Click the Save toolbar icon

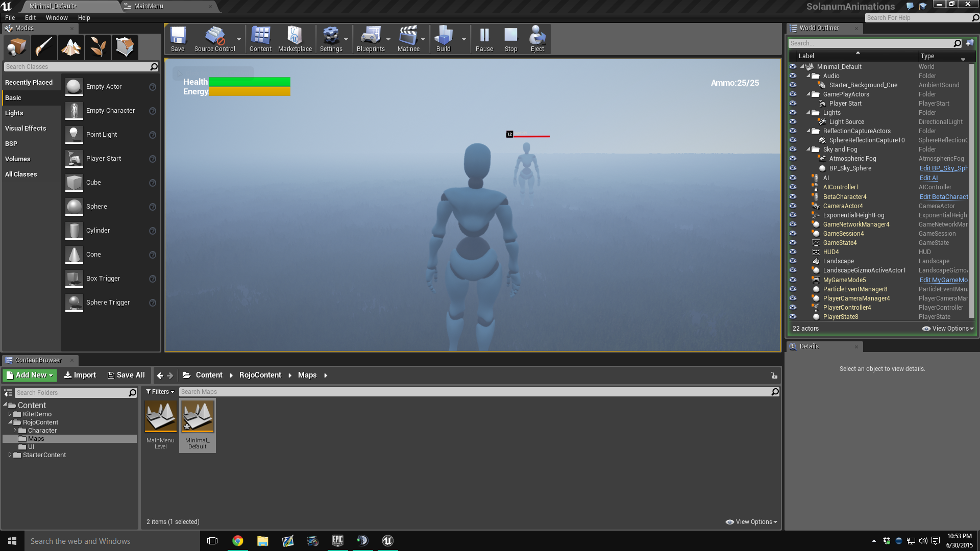[x=178, y=39]
